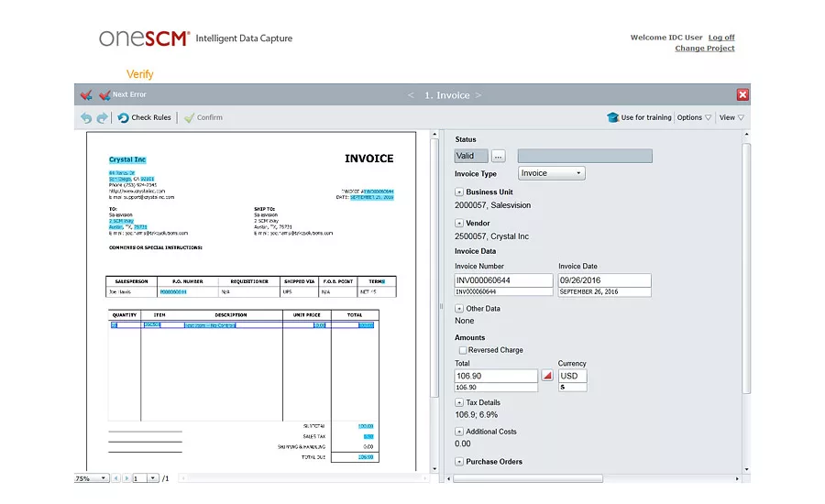Click the data panel scroll-left arrow
825x504 pixels.
pos(448,478)
